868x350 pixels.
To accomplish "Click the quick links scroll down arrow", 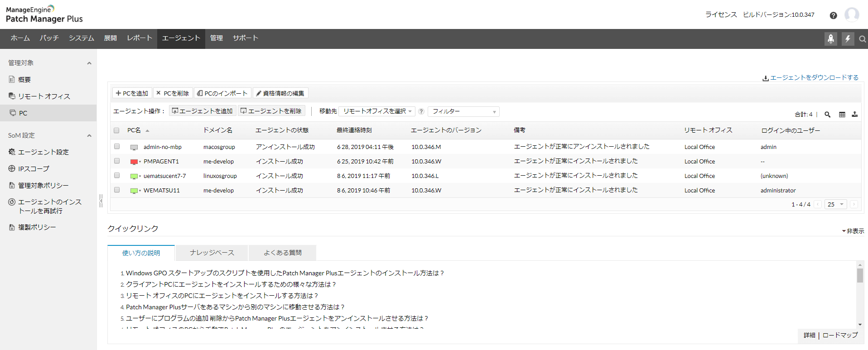I will point(860,324).
